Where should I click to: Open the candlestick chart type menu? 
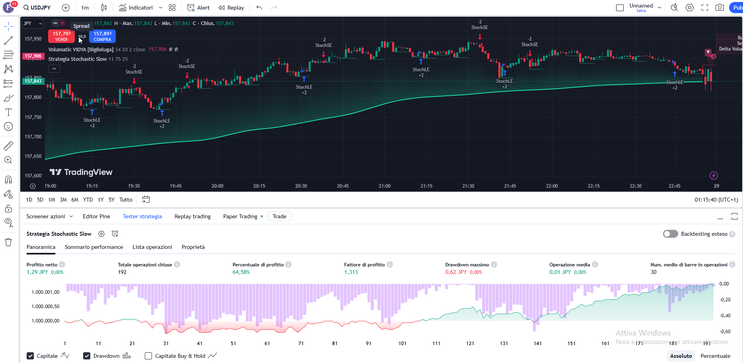coord(104,8)
